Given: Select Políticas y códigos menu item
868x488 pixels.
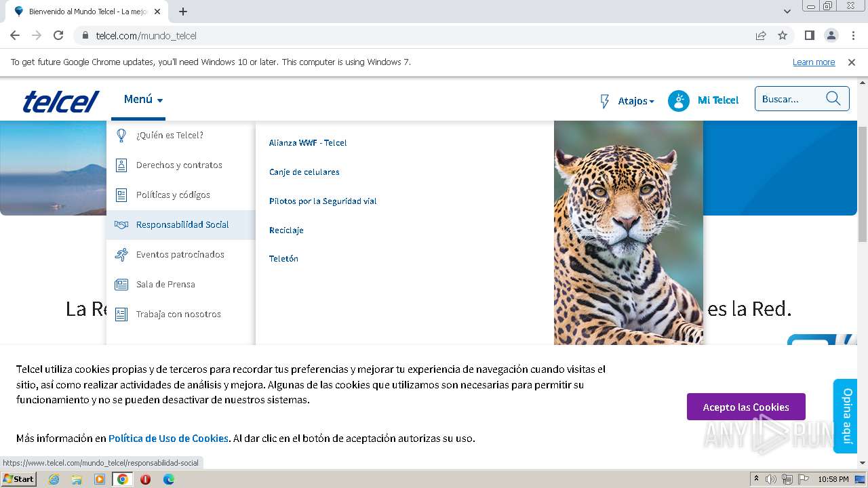Looking at the screenshot, I should pyautogui.click(x=181, y=195).
